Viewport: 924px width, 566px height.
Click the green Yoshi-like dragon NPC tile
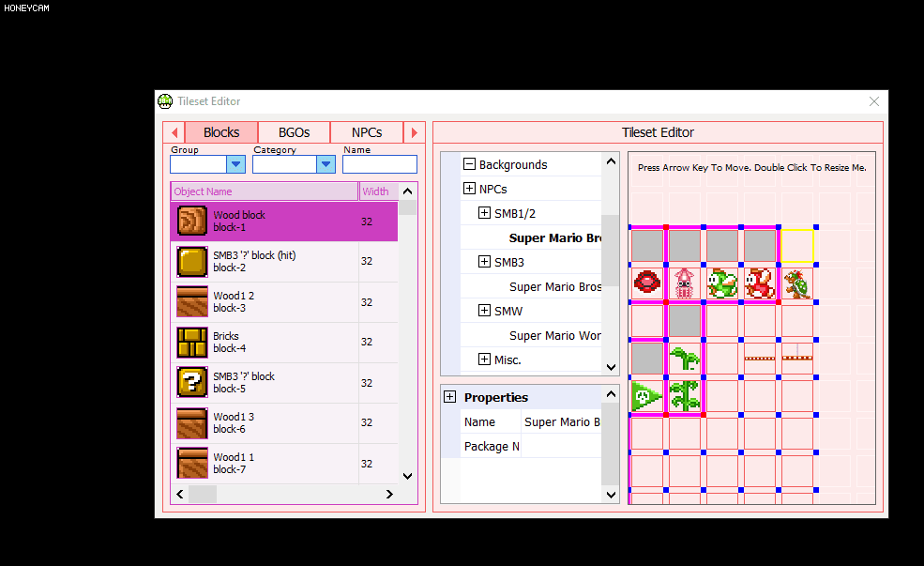pyautogui.click(x=722, y=283)
